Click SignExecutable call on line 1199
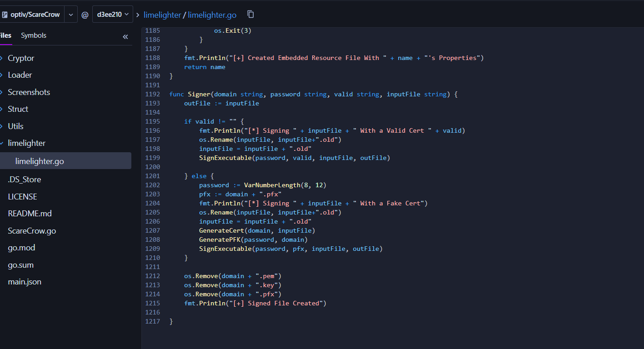 click(225, 158)
